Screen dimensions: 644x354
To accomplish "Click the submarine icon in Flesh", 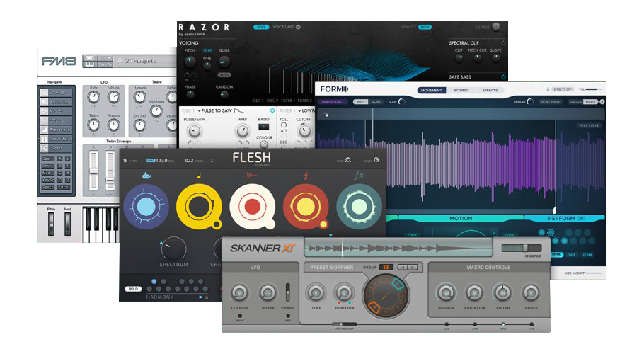I will click(x=146, y=176).
